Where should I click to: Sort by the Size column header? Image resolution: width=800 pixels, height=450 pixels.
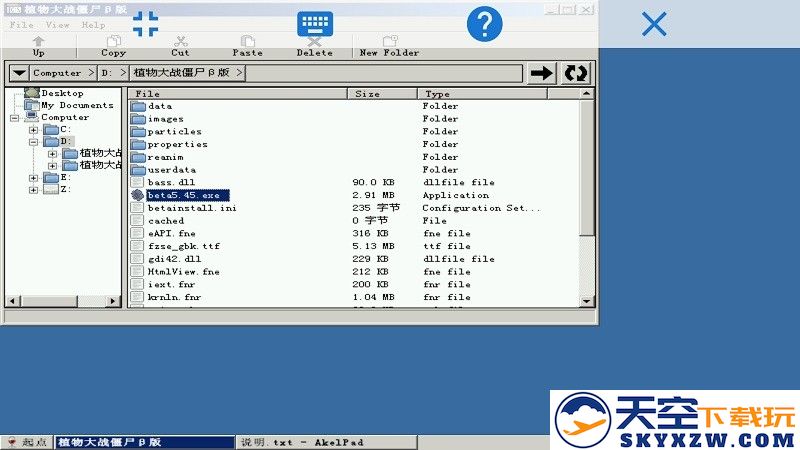pyautogui.click(x=383, y=94)
